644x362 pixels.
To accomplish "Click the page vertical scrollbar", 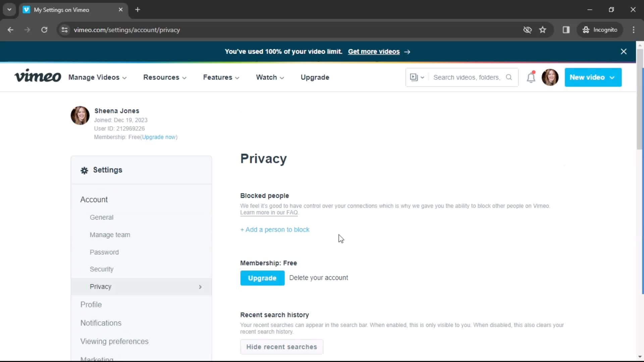I will (640, 99).
